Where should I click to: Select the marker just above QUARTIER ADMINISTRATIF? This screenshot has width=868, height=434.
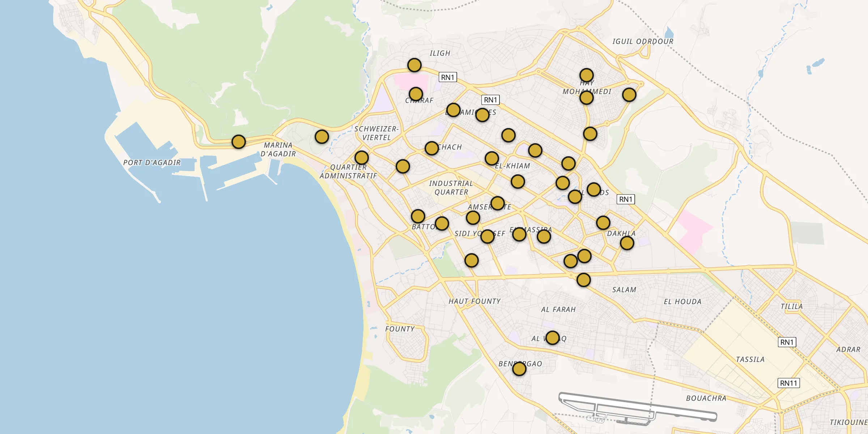click(x=362, y=158)
